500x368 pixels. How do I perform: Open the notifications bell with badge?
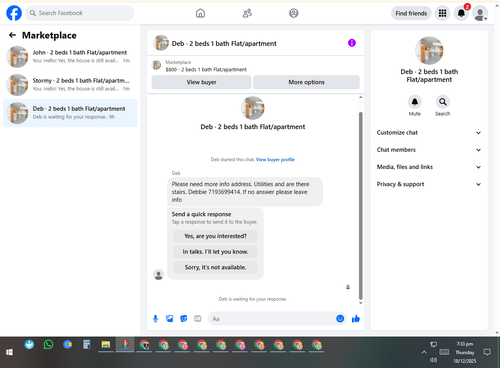(462, 13)
